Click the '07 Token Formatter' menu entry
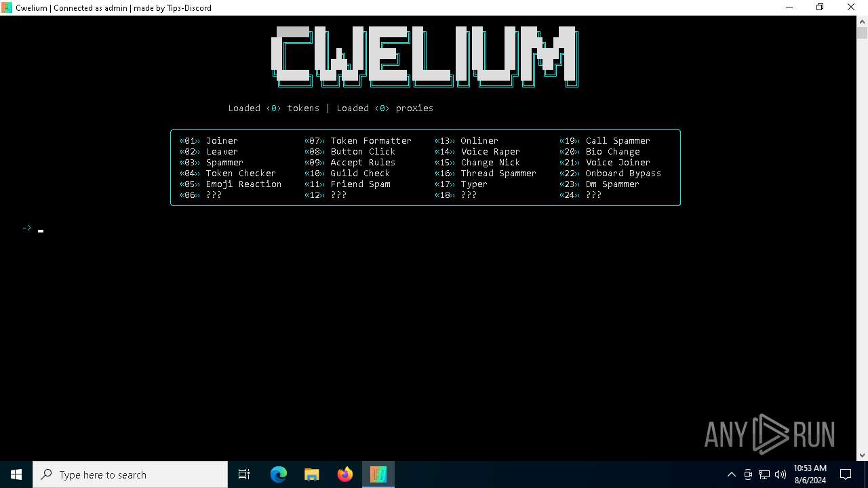This screenshot has height=488, width=868. point(358,141)
